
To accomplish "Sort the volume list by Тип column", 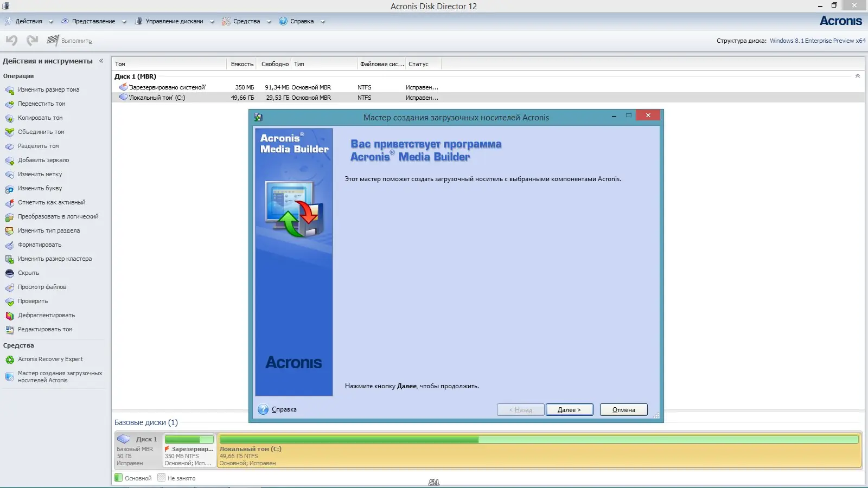I will click(x=324, y=64).
